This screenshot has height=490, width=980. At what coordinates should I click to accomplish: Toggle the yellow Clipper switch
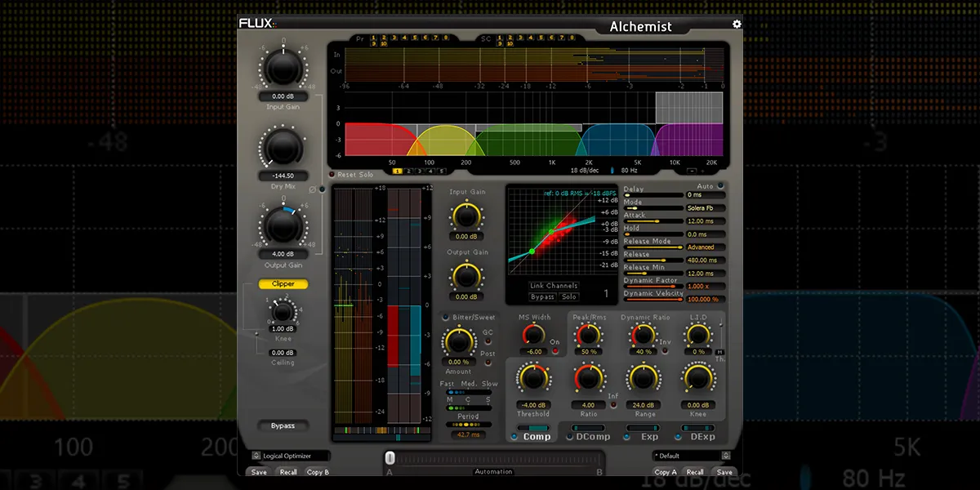pyautogui.click(x=282, y=284)
